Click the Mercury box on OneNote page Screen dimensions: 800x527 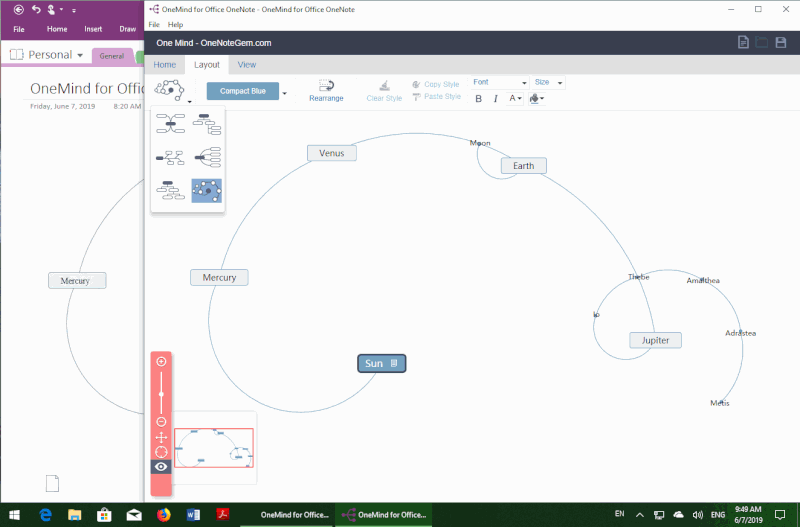pyautogui.click(x=77, y=281)
